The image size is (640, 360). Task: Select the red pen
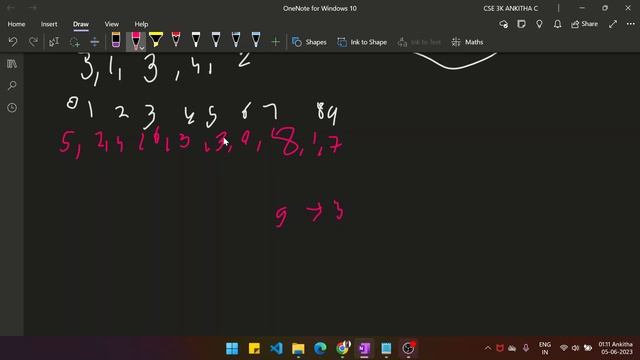tap(176, 40)
